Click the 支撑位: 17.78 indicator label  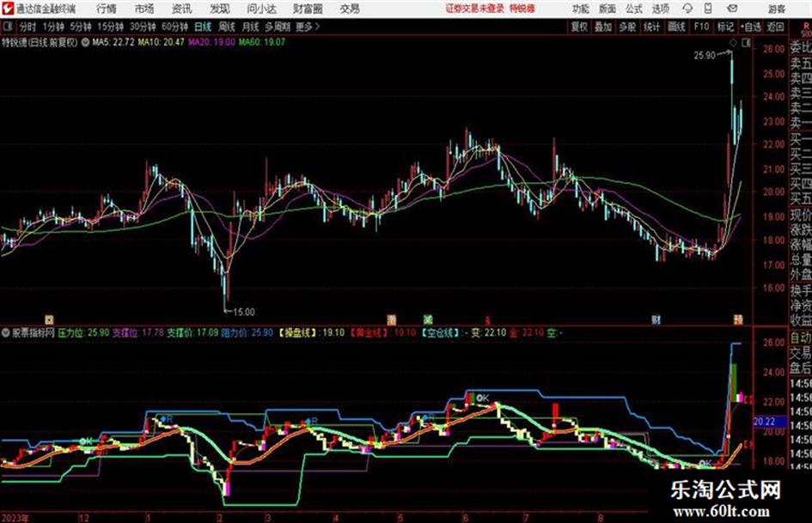(x=138, y=332)
